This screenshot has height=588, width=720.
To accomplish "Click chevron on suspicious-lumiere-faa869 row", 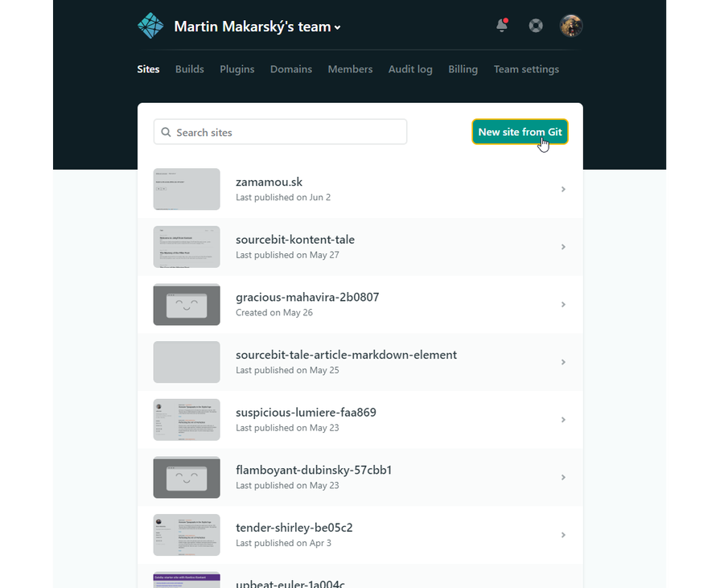I will coord(563,420).
